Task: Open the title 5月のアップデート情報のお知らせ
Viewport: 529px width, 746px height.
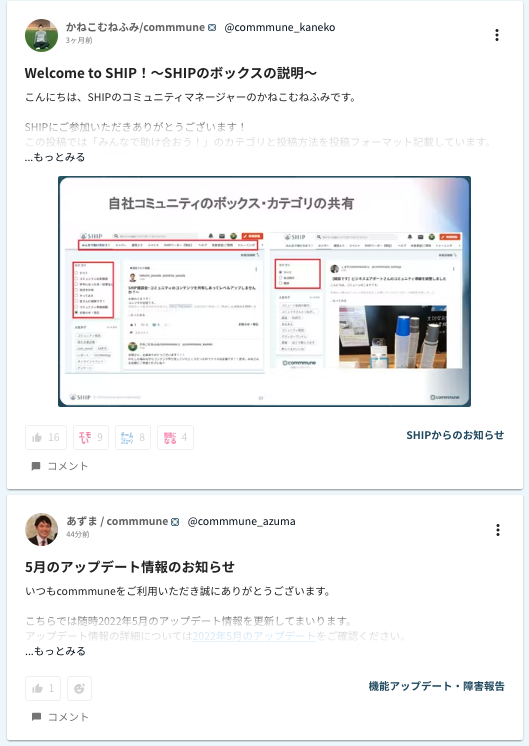Action: pyautogui.click(x=130, y=567)
